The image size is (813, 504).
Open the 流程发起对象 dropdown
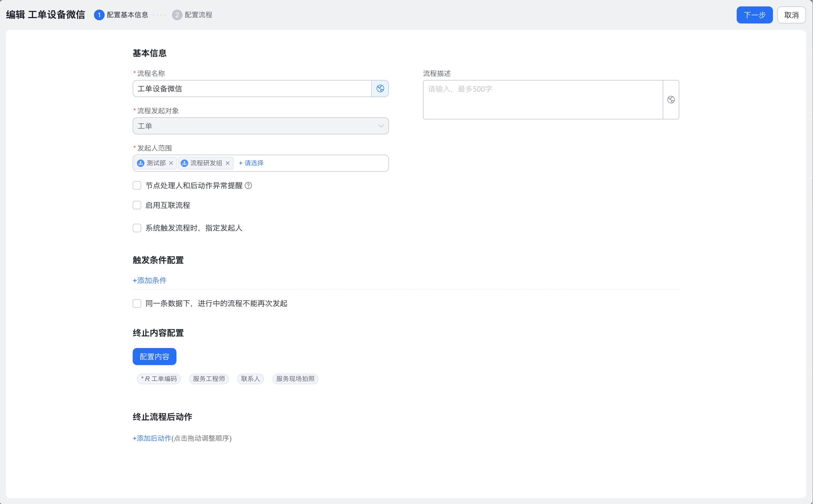pos(260,126)
